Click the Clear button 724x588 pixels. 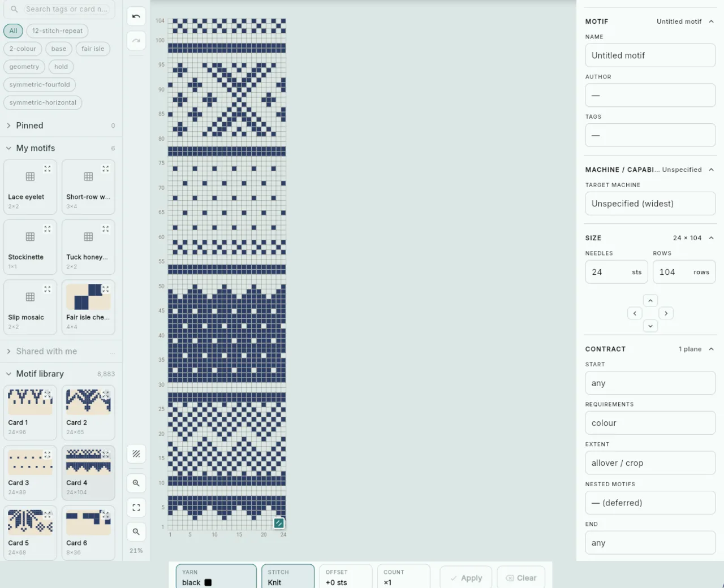pyautogui.click(x=521, y=578)
